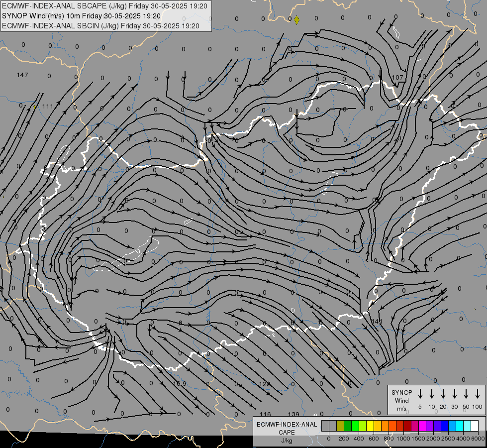
Task: Select the bright magenta swatch right of the 1500 tick
Action: tap(422, 426)
